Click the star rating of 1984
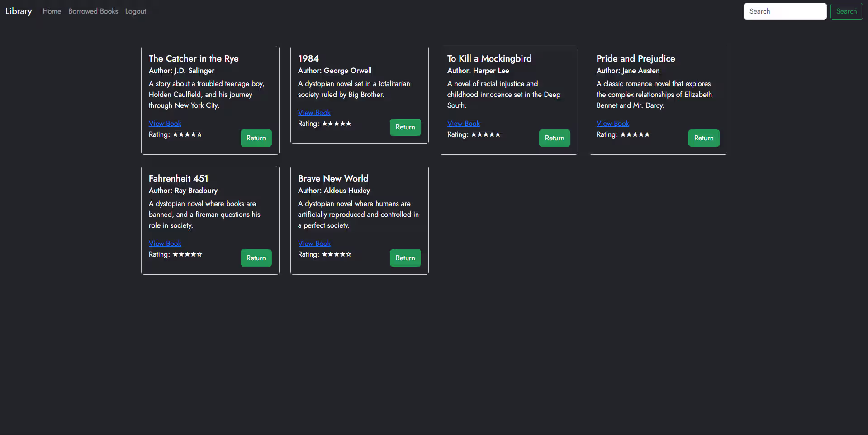Screen dimensions: 868x435 pos(337,124)
